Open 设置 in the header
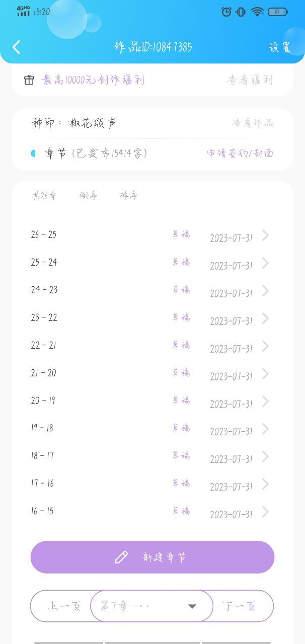This screenshot has height=644, width=305. (280, 47)
